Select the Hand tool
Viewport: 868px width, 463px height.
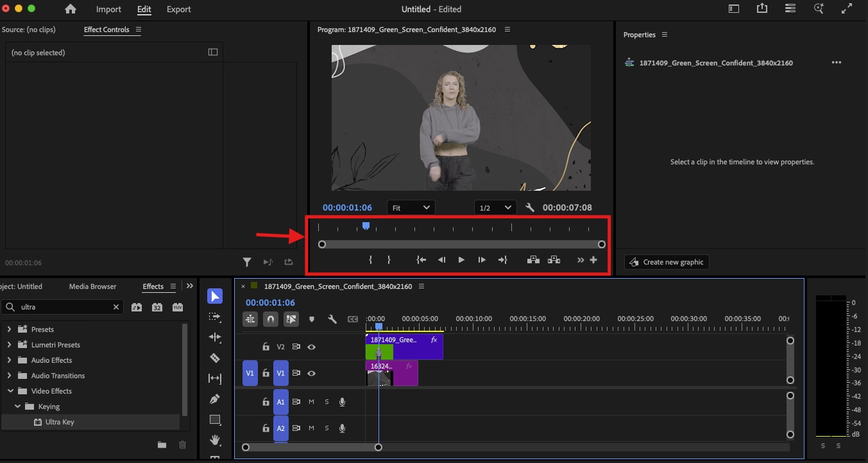[215, 440]
